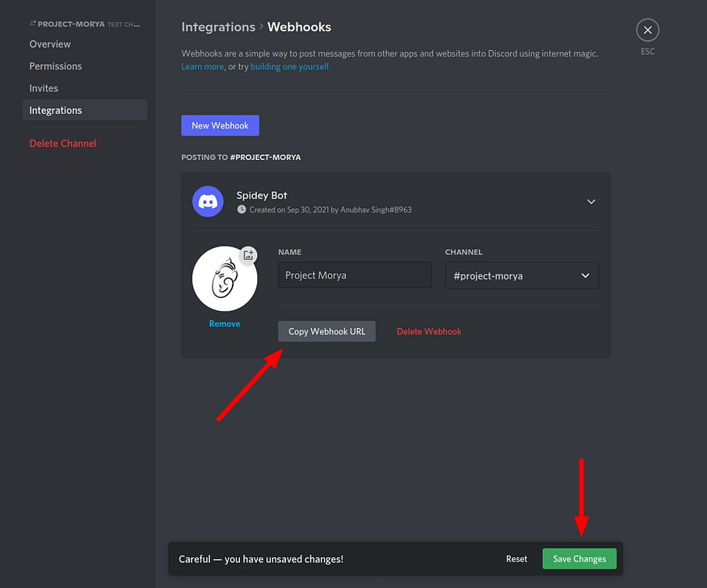This screenshot has width=707, height=588.
Task: Close settings with the ESC X icon
Action: pyautogui.click(x=647, y=30)
